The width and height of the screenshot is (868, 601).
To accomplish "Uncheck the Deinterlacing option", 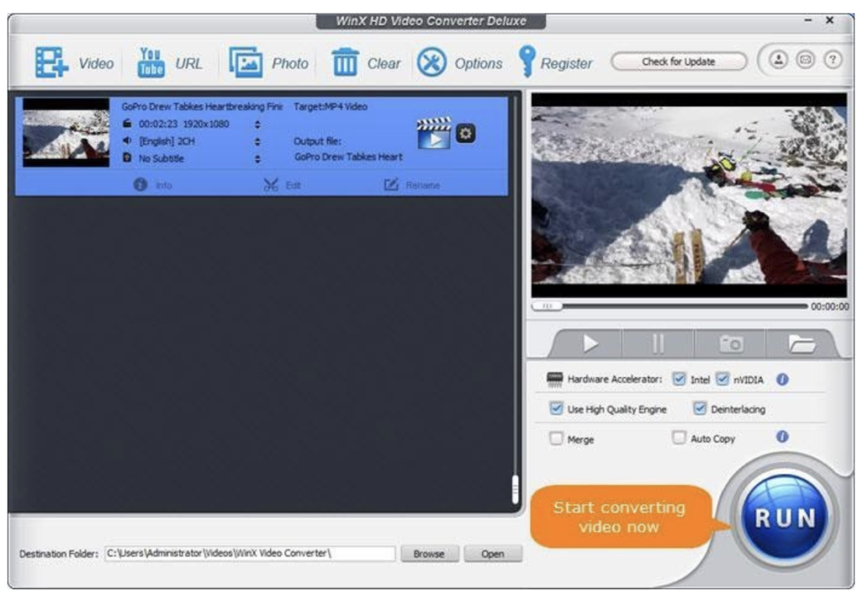I will [699, 409].
